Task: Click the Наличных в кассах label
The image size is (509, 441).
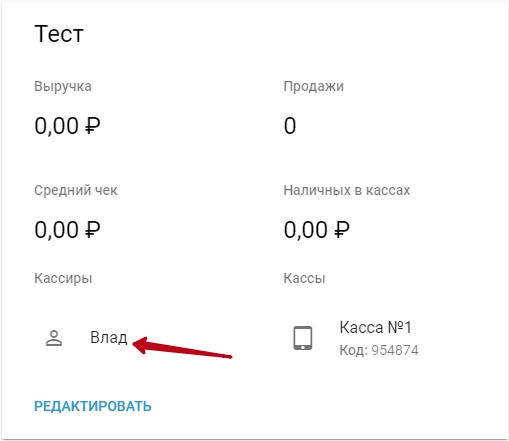Action: 347,190
